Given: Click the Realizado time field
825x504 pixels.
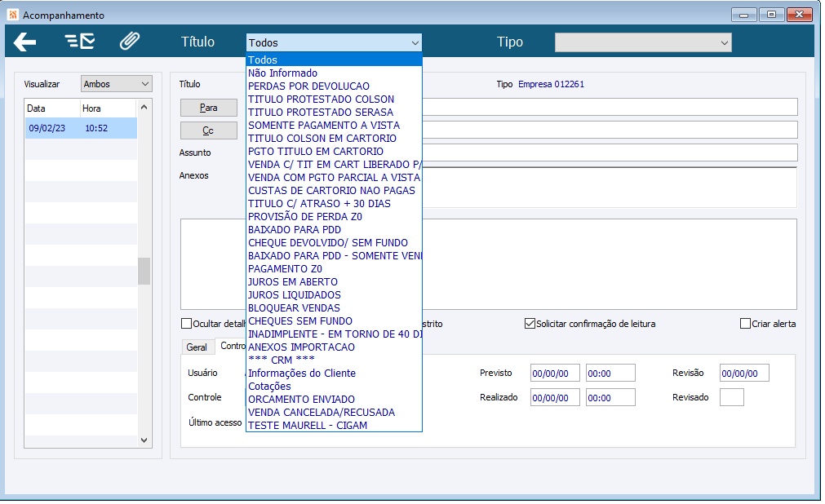Looking at the screenshot, I should point(610,398).
